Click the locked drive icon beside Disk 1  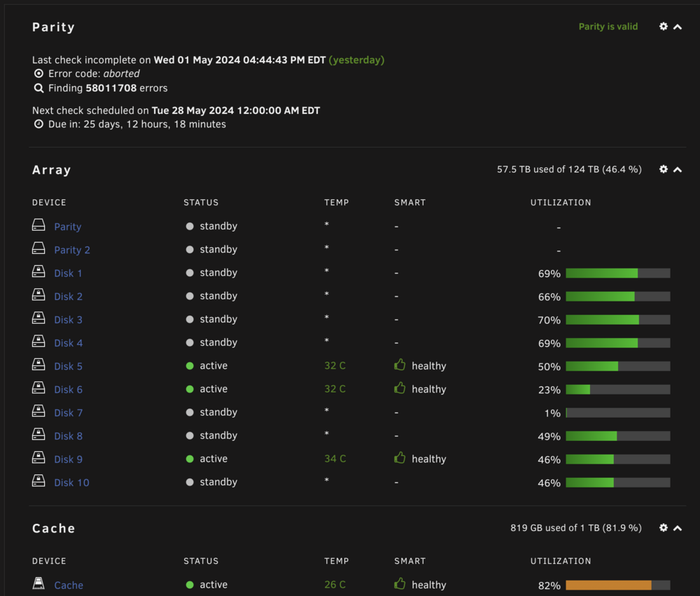click(38, 271)
